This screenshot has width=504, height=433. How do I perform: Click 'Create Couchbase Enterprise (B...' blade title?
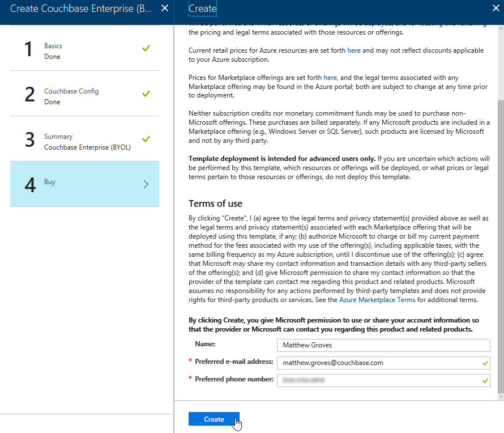pos(80,9)
